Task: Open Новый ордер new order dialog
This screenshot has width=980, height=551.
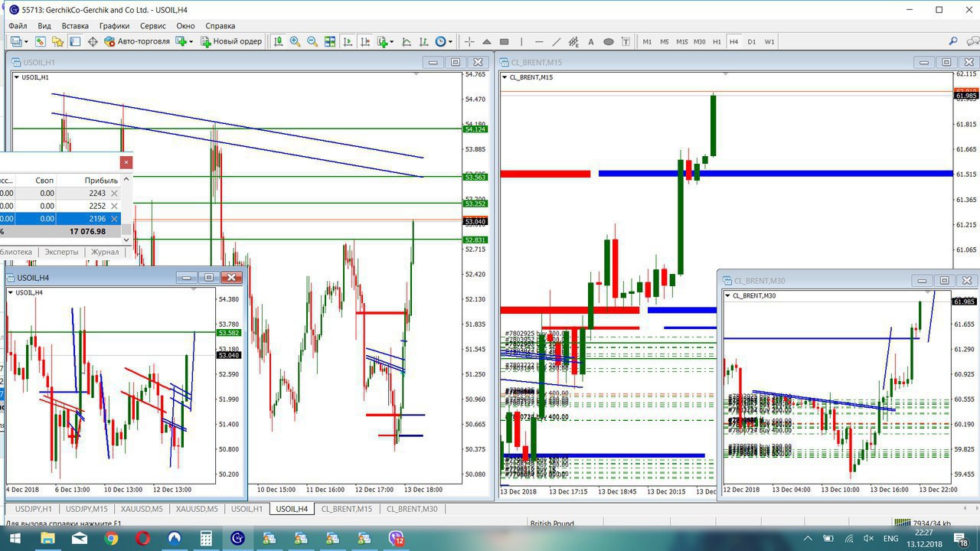Action: [x=231, y=41]
